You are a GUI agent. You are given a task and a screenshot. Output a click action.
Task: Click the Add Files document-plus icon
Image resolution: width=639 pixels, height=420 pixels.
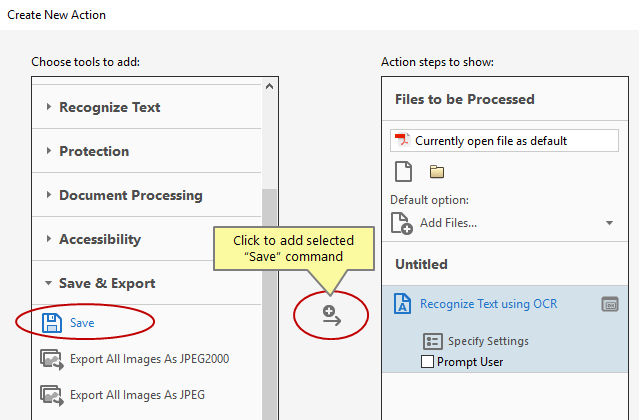[x=401, y=223]
